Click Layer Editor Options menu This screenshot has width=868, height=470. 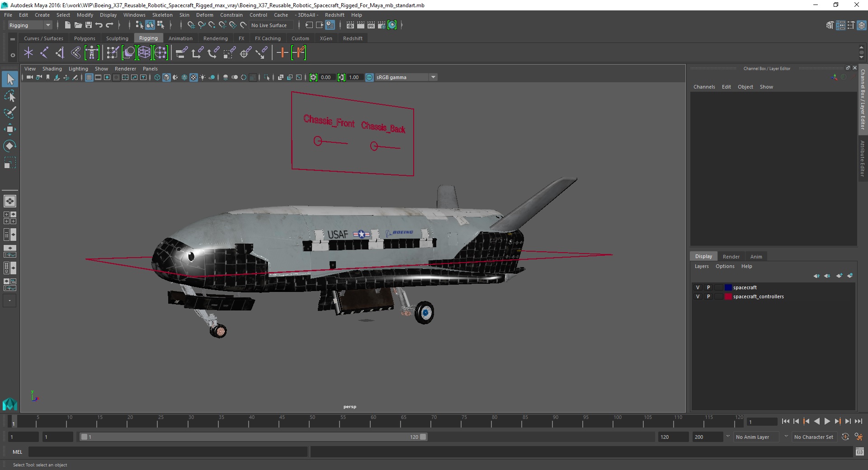[725, 266]
